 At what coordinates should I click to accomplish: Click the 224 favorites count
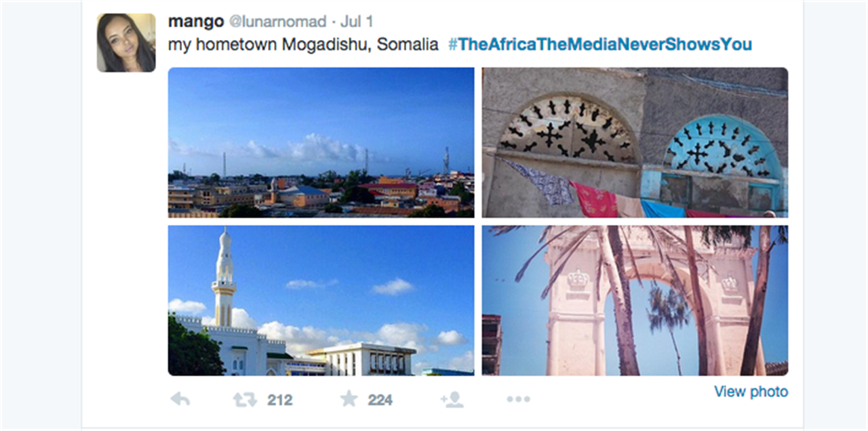(x=380, y=400)
